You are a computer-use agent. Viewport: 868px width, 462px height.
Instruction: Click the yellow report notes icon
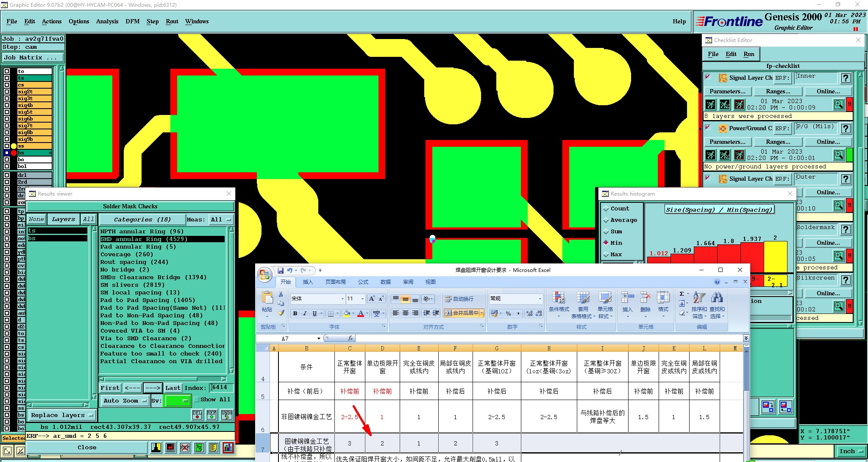coord(214,448)
